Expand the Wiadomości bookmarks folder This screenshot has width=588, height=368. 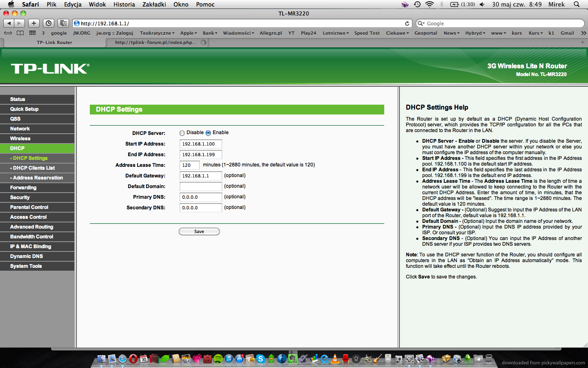tap(238, 33)
